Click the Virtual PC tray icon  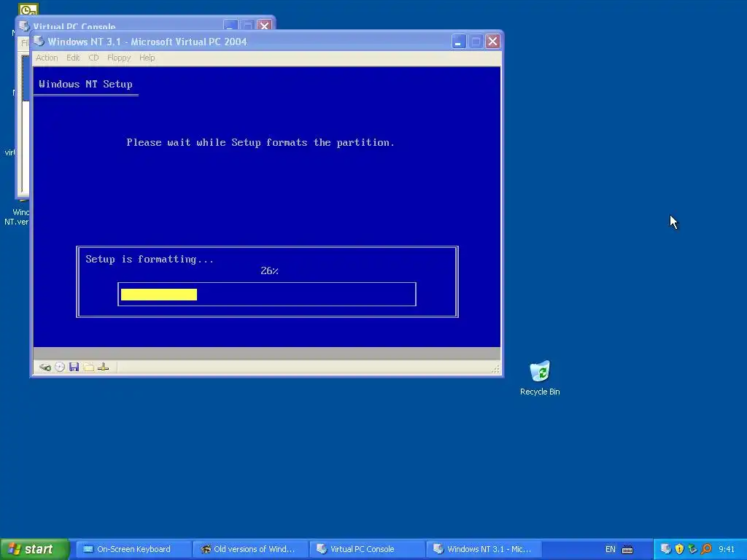pos(665,549)
